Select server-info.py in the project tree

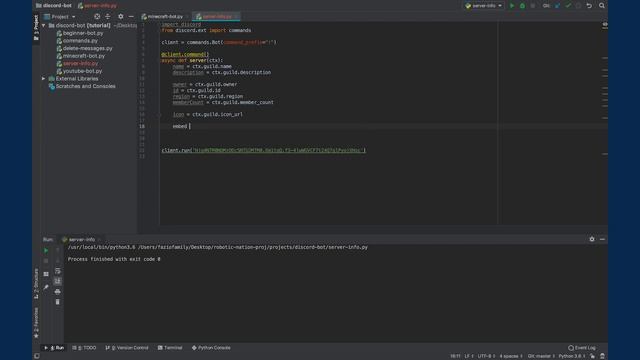[80, 63]
